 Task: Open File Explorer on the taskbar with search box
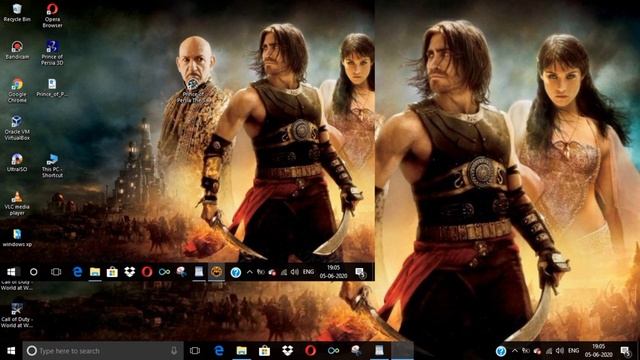click(x=242, y=351)
